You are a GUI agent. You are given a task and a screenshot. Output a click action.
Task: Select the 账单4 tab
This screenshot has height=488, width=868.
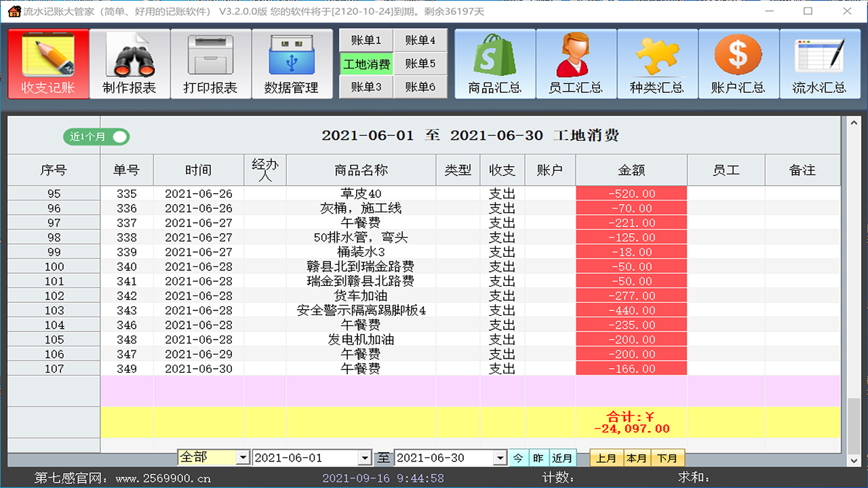point(420,40)
